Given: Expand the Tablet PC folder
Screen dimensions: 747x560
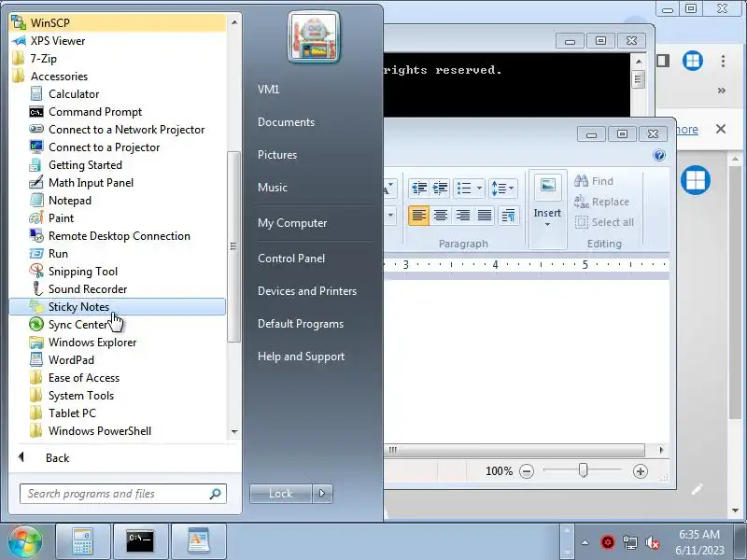Looking at the screenshot, I should [118, 413].
